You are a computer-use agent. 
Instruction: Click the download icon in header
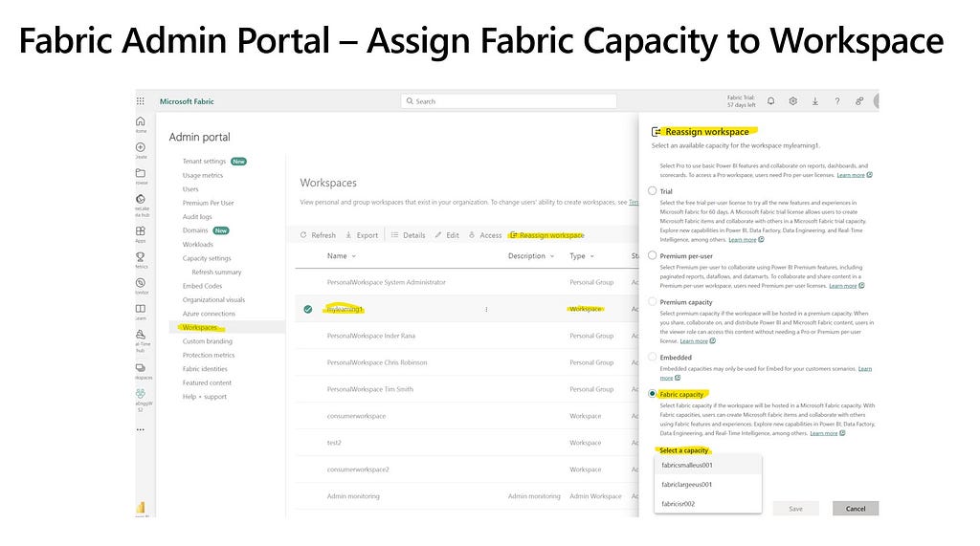coord(815,100)
